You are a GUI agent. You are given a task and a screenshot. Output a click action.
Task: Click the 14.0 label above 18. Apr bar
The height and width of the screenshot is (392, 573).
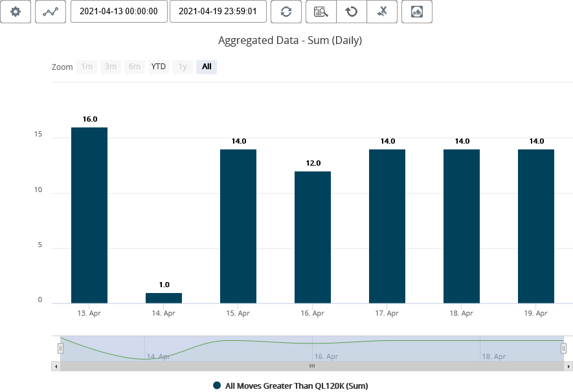click(x=462, y=141)
